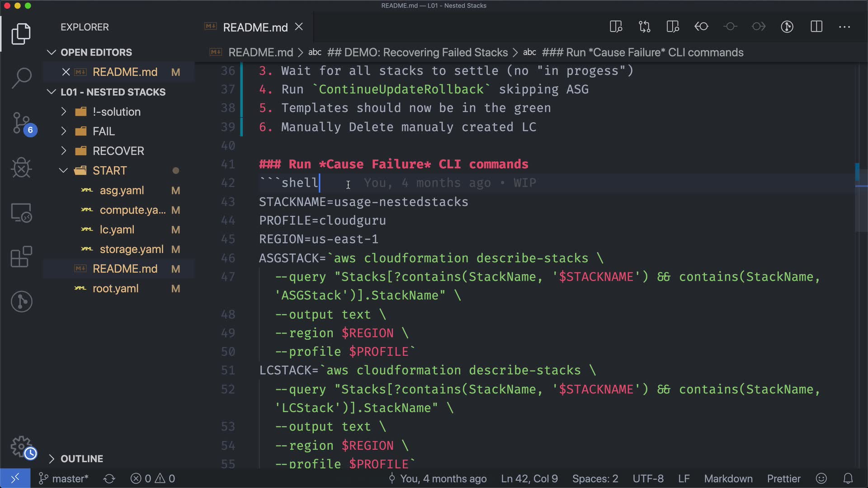This screenshot has width=868, height=488.
Task: Select the README.md editor tab
Action: (x=255, y=28)
